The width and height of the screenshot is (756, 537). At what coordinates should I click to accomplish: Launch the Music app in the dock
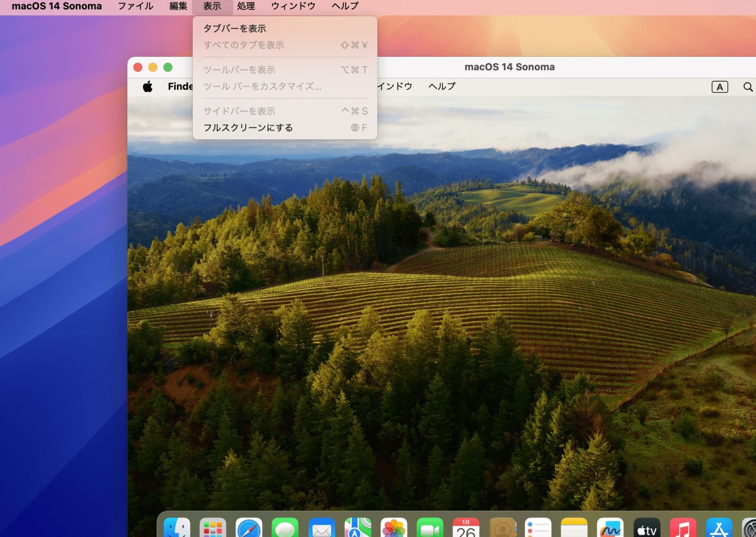(x=683, y=528)
